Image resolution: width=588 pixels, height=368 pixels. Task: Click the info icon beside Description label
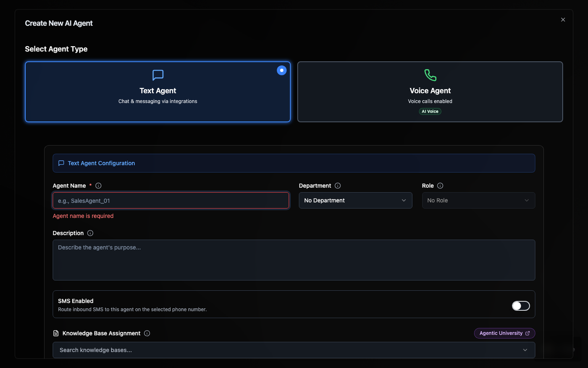pos(90,233)
